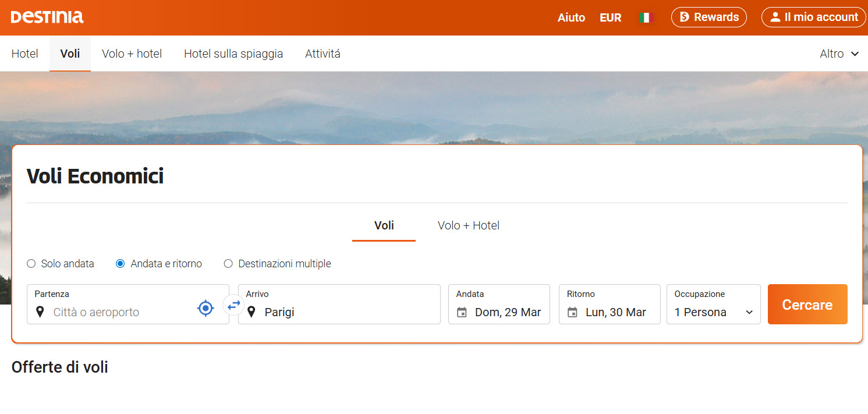Select the Andata e ritorno option
Viewport: 868px width, 414px height.
click(x=121, y=264)
